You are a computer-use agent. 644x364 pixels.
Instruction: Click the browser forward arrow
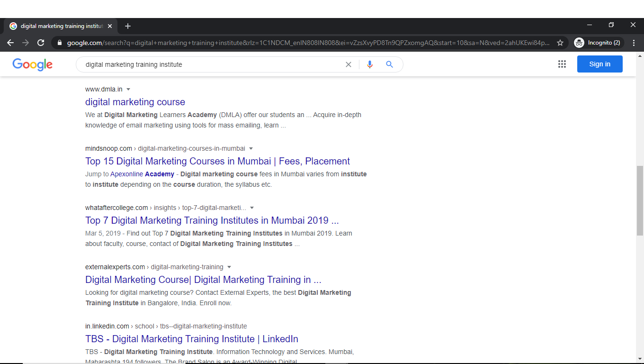click(26, 43)
